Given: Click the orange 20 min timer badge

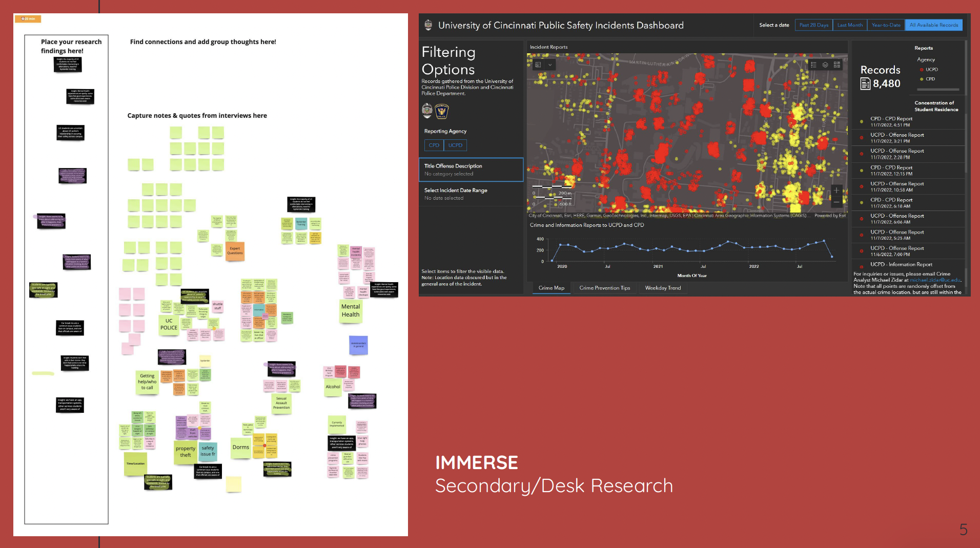Looking at the screenshot, I should click(x=28, y=19).
